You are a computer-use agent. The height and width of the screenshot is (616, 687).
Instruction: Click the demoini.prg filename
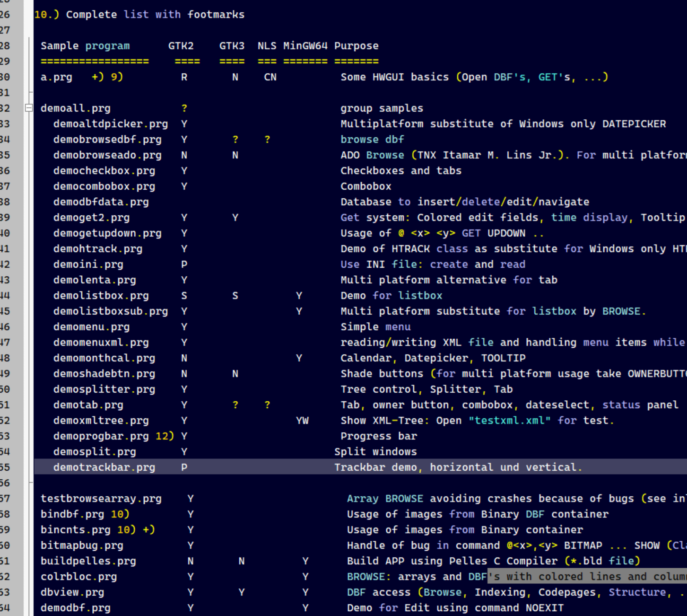pos(88,264)
